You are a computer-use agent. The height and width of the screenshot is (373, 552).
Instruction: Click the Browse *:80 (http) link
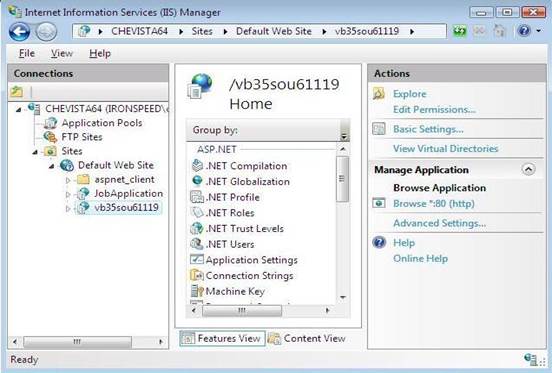(x=434, y=203)
